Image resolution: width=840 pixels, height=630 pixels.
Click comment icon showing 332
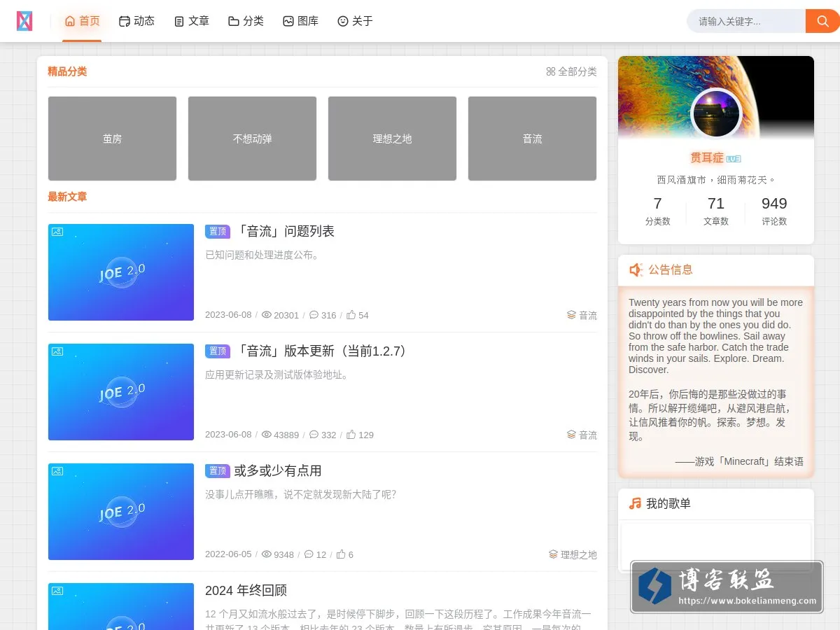(x=314, y=435)
